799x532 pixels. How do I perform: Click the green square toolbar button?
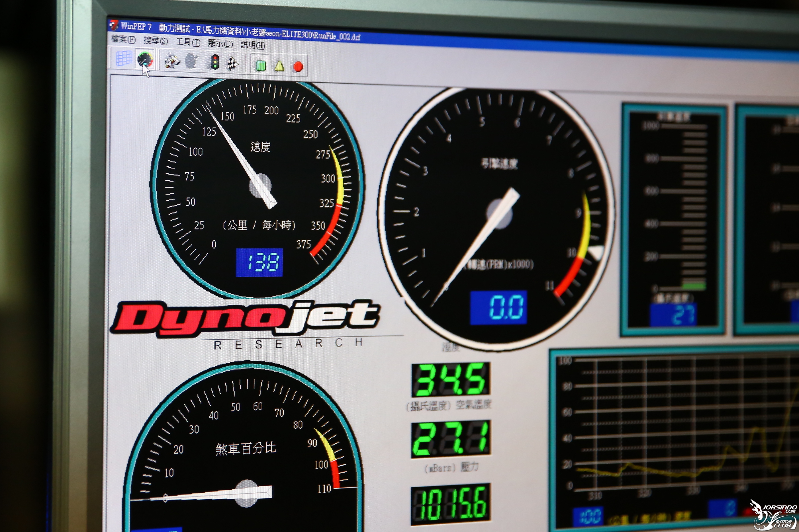coord(260,65)
